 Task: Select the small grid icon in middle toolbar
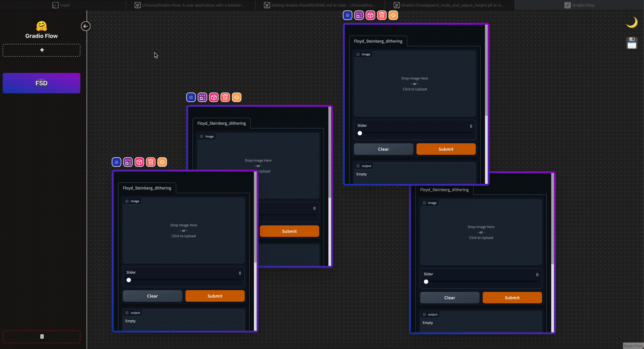[191, 97]
